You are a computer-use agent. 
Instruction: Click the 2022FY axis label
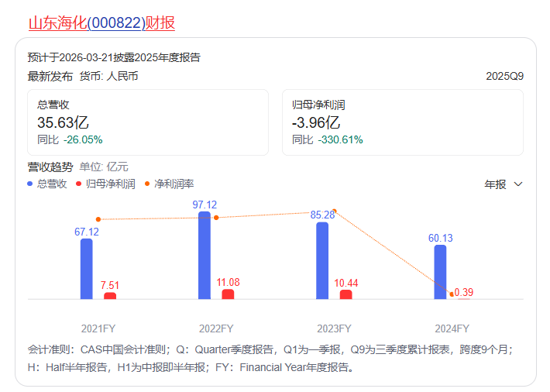(216, 328)
